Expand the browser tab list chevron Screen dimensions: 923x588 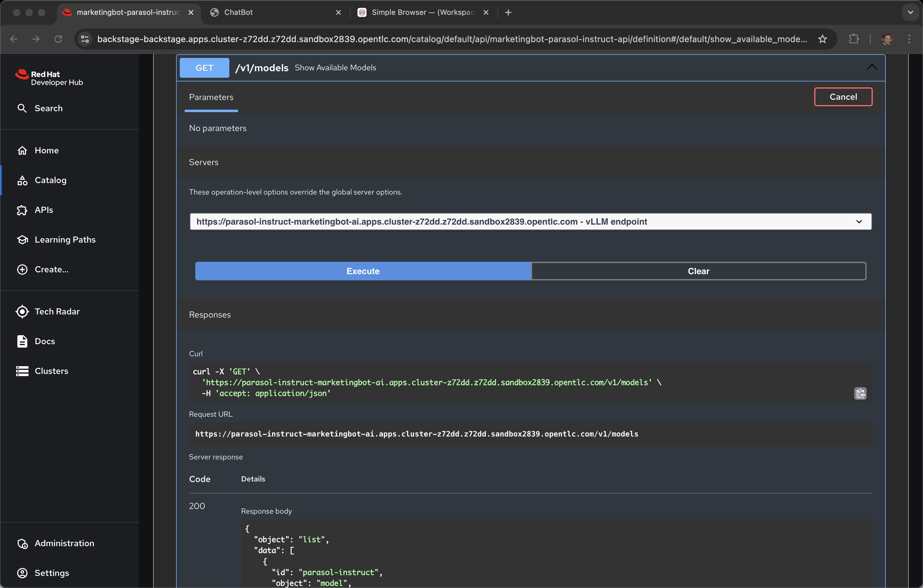[910, 12]
